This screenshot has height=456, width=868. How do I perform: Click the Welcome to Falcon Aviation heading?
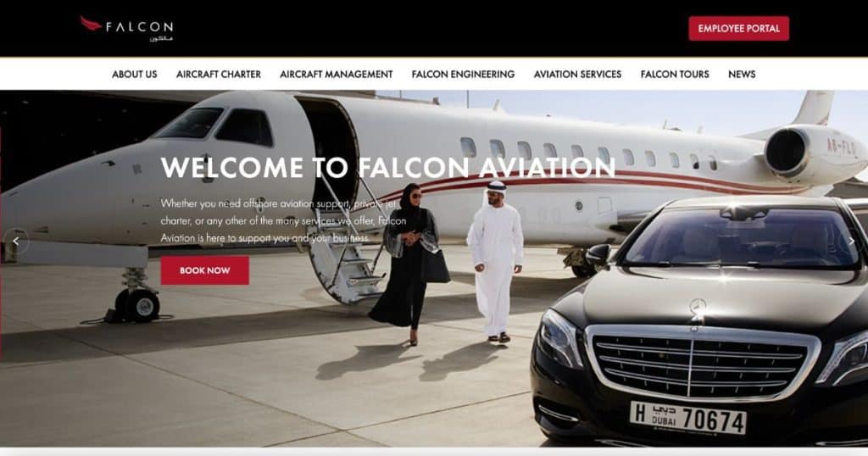[388, 167]
